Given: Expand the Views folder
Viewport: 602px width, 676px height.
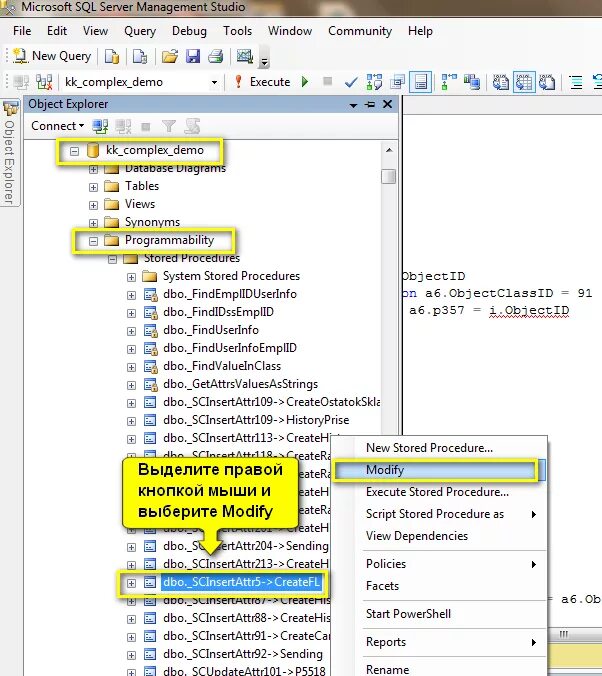Looking at the screenshot, I should point(93,205).
